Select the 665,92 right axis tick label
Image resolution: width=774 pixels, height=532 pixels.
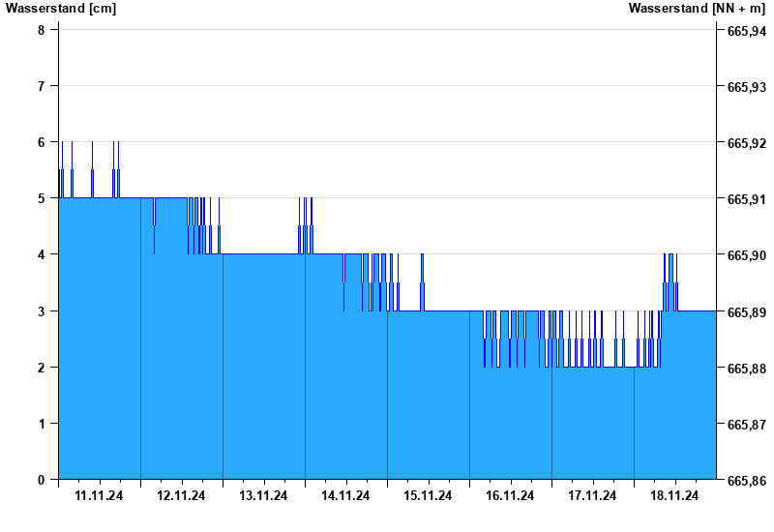(746, 143)
